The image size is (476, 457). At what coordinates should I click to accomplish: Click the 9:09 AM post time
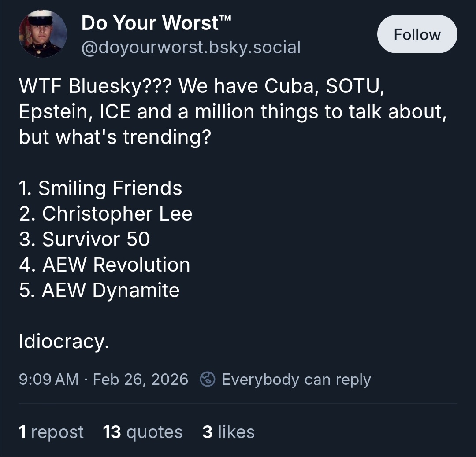coord(48,379)
